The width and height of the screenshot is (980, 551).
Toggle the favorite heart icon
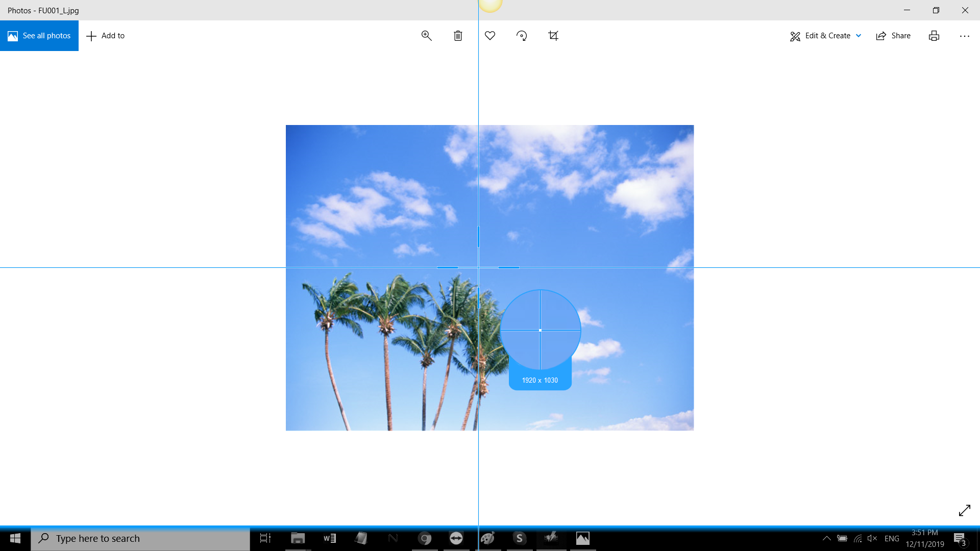[x=489, y=36]
